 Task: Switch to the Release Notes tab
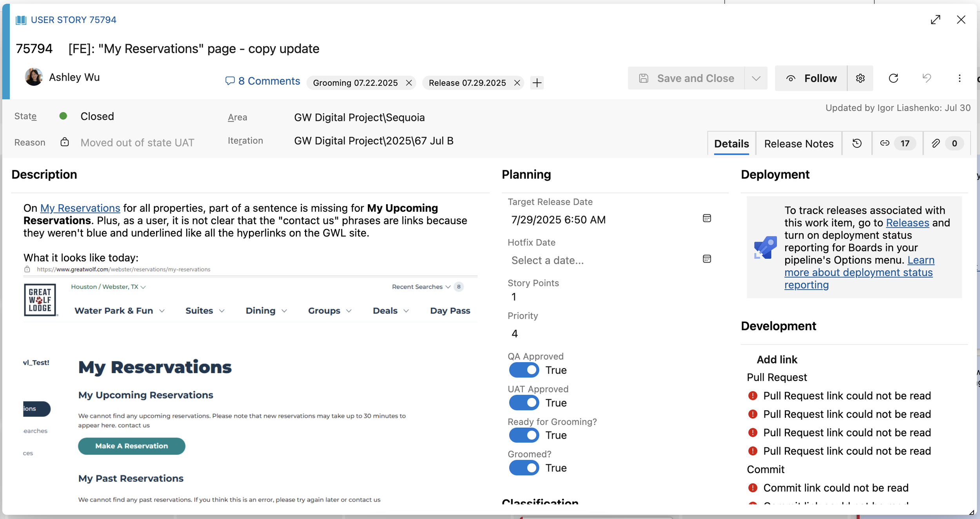[799, 144]
